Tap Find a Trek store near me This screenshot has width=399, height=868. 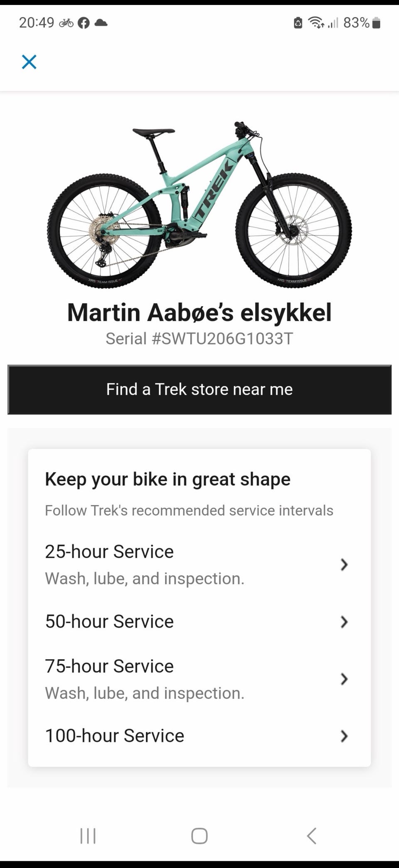(199, 390)
